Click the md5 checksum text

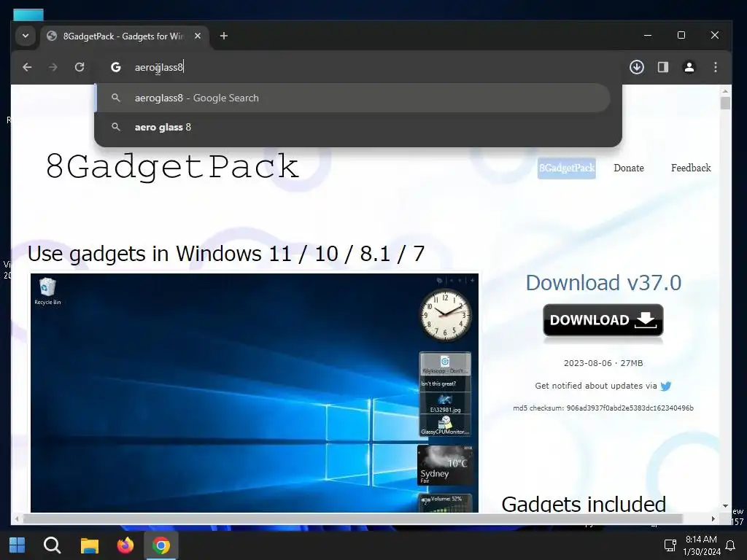click(603, 408)
